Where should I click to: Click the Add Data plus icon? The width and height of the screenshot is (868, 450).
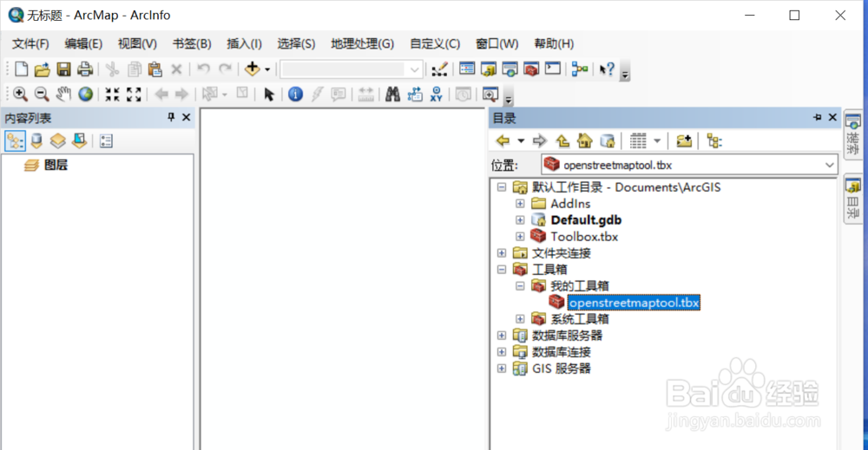click(253, 69)
